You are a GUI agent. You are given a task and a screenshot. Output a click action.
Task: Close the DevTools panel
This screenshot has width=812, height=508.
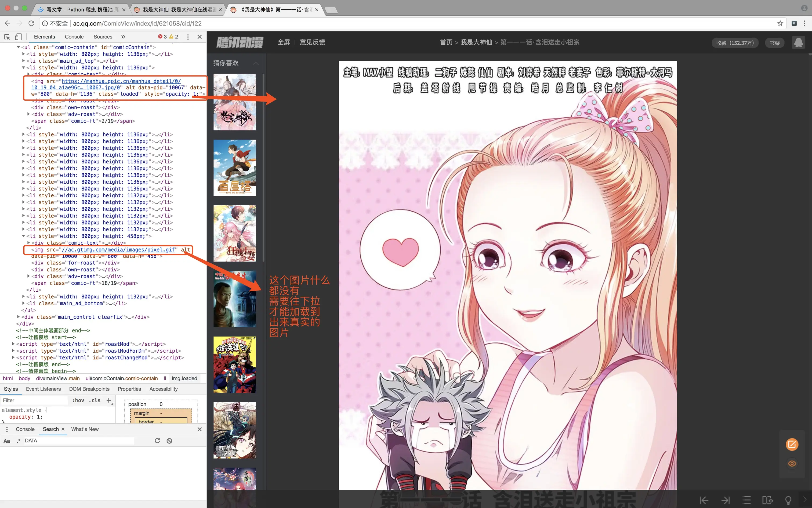tap(200, 37)
